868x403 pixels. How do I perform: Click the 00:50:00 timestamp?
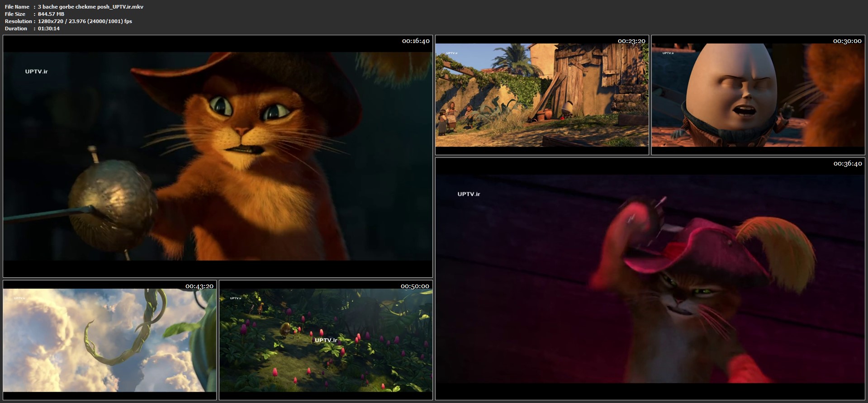click(x=415, y=286)
